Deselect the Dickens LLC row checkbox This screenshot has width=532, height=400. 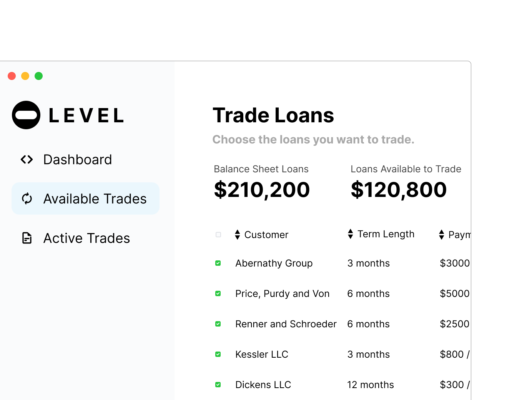pyautogui.click(x=218, y=385)
